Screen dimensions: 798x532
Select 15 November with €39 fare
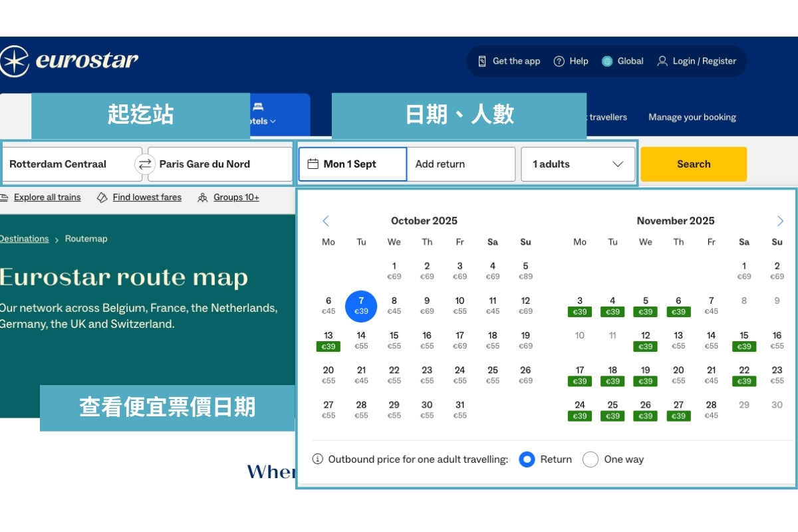744,341
